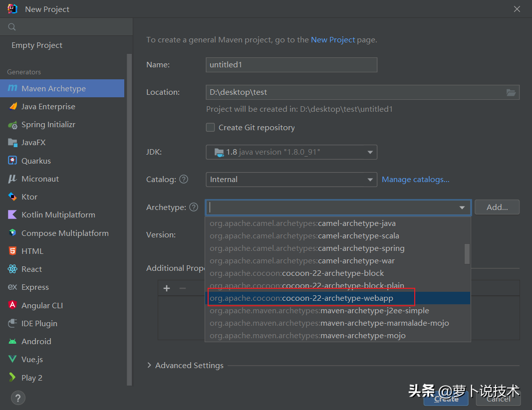Click the JavaFX folder icon
Viewport: 532px width, 410px height.
click(x=12, y=143)
